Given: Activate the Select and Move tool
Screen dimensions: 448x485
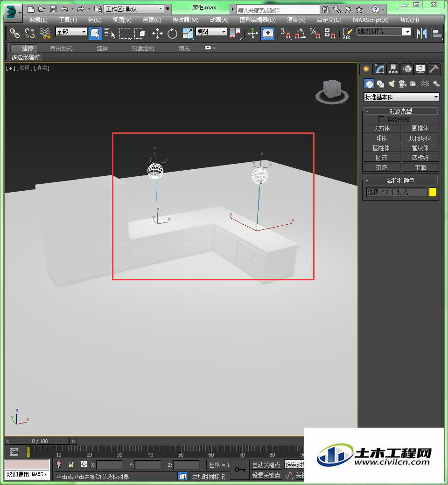Looking at the screenshot, I should click(157, 34).
